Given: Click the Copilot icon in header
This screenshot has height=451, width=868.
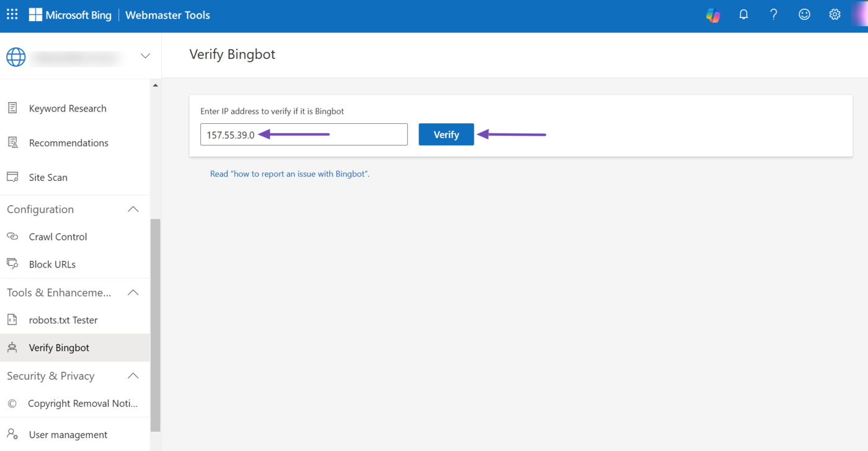Looking at the screenshot, I should coord(713,15).
